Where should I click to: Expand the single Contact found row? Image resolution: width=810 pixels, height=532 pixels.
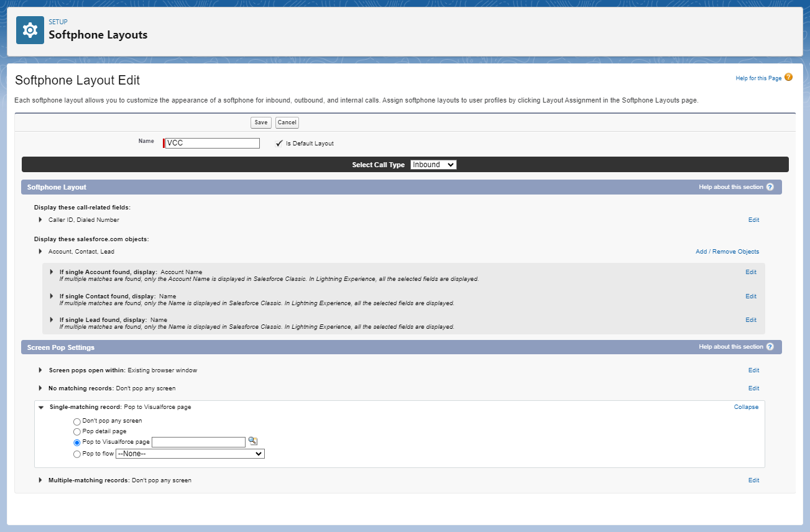pos(52,296)
